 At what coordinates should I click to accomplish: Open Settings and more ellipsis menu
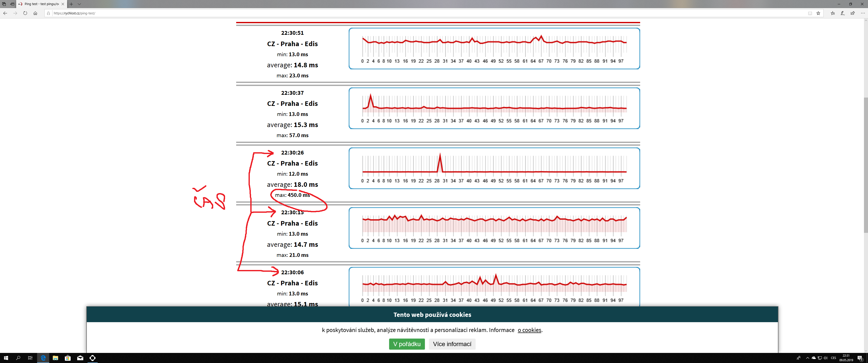pos(863,13)
